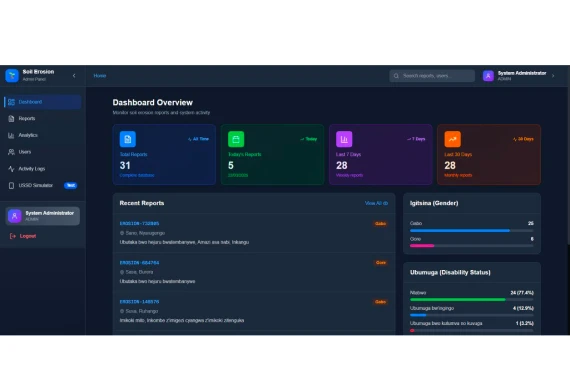Screen dimensions: 570x377
Task: Click the green Today's Reports calendar icon
Action: (236, 139)
